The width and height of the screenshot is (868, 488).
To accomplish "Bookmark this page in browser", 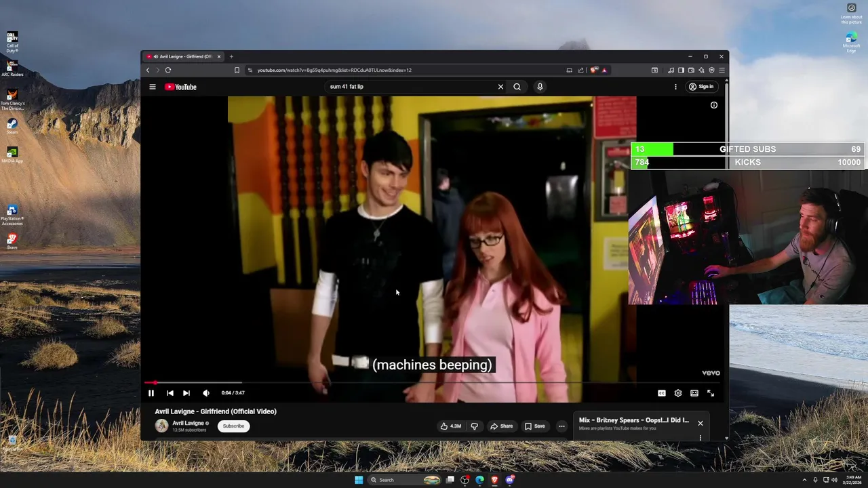I will tap(237, 70).
